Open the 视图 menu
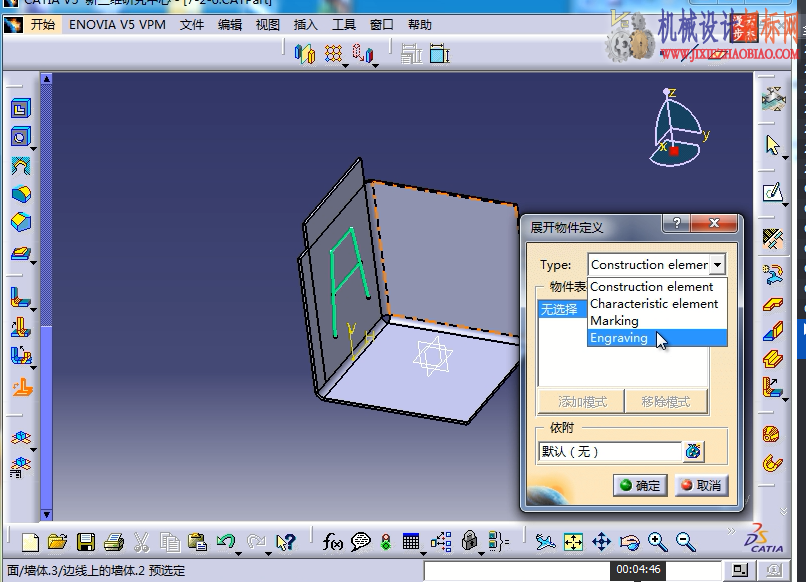Viewport: 806px width, 582px height. [268, 25]
